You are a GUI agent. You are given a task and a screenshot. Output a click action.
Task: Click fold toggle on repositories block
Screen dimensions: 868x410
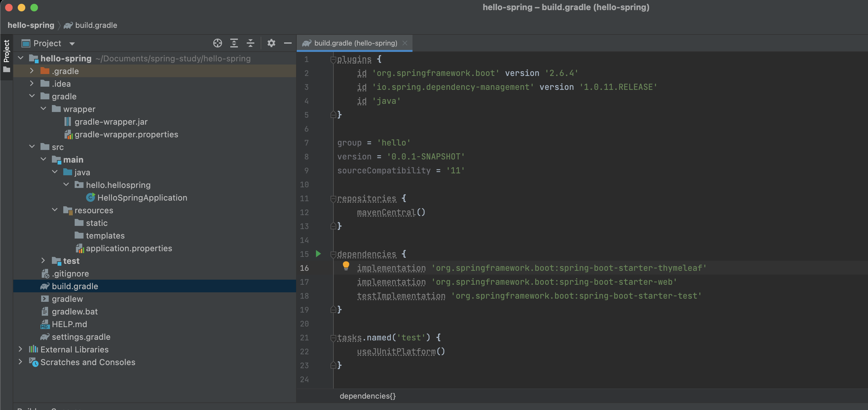pyautogui.click(x=333, y=199)
